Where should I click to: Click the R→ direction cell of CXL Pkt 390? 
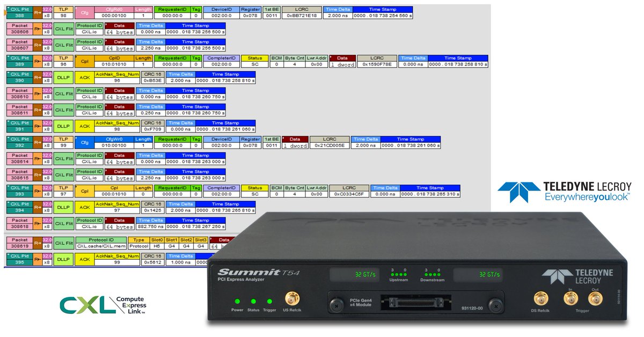point(38,78)
